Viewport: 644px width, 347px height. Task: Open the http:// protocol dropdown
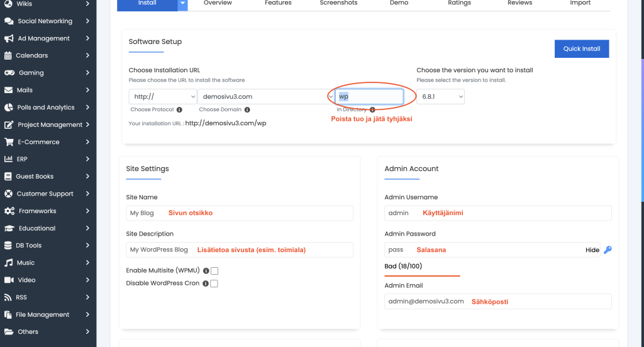[163, 97]
